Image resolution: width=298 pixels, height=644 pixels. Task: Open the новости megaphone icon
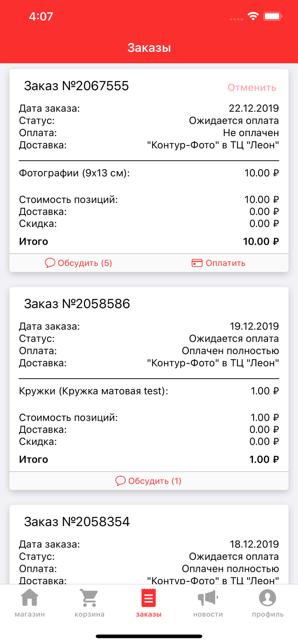coord(207,597)
